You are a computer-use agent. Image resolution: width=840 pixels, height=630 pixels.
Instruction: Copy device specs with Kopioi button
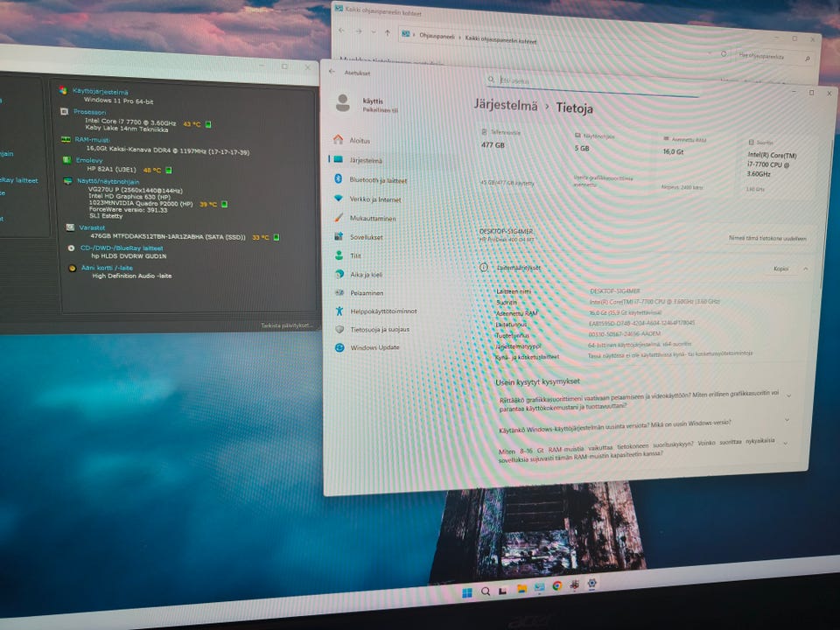pos(780,269)
